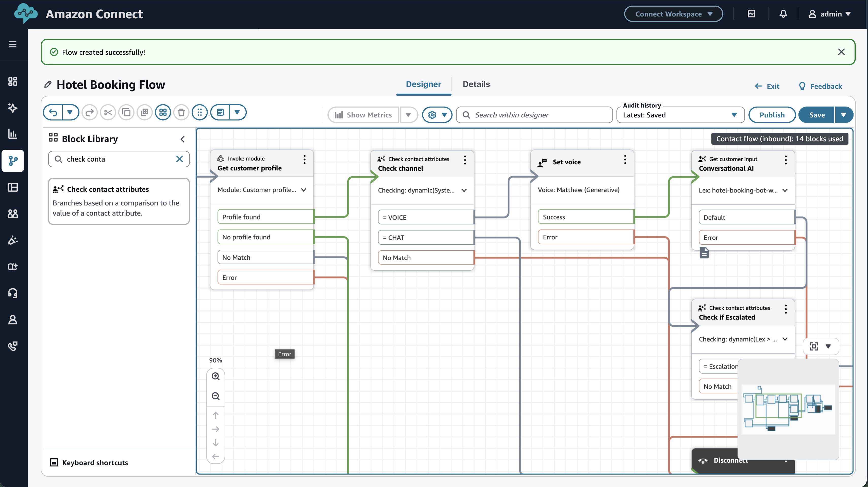Screen dimensions: 868x487
Task: Click the Publish button
Action: (772, 115)
